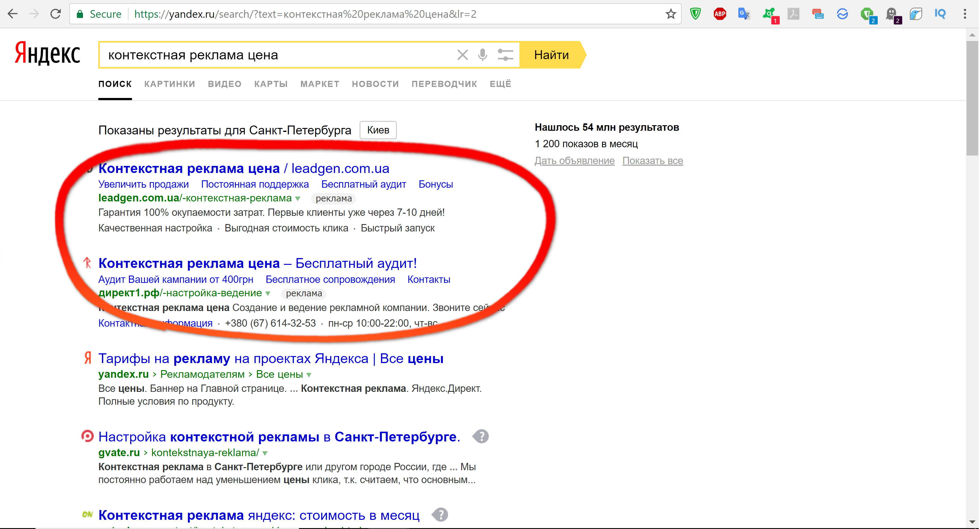Open the Контекстная реклама цена – Бесплатный аудит ad
The height and width of the screenshot is (529, 980).
258,263
